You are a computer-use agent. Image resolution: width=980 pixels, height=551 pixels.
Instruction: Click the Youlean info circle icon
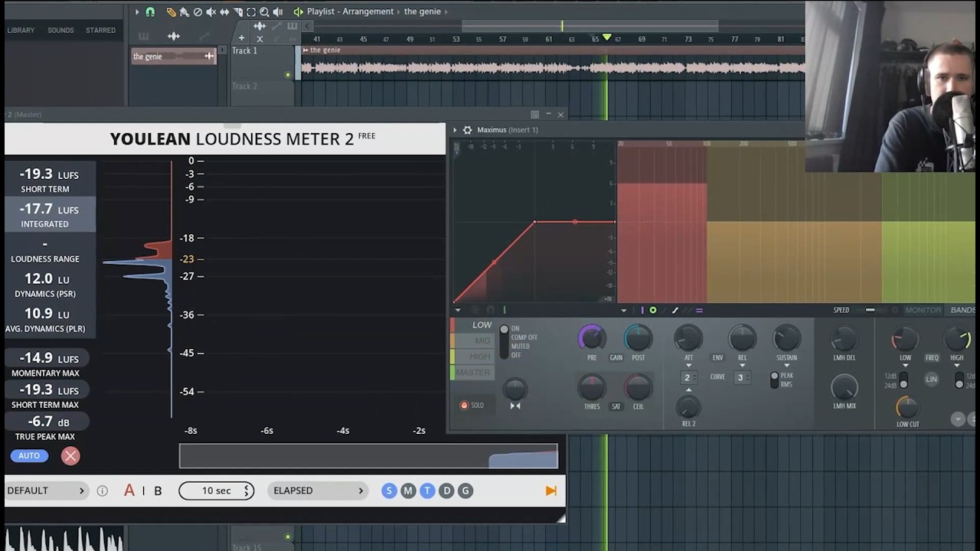[102, 491]
